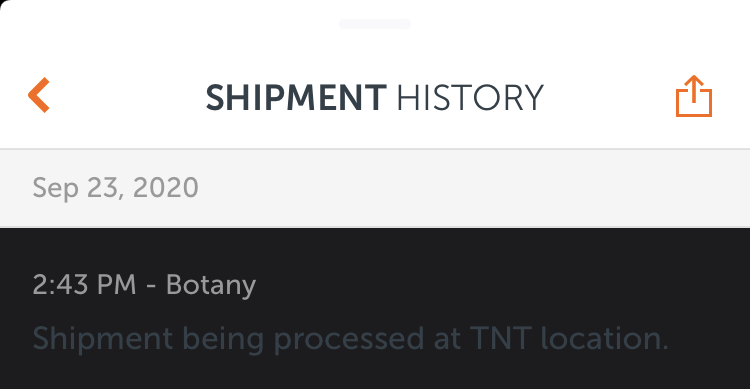Select "Sep 23" in the gray date bar
The height and width of the screenshot is (389, 750).
click(78, 188)
